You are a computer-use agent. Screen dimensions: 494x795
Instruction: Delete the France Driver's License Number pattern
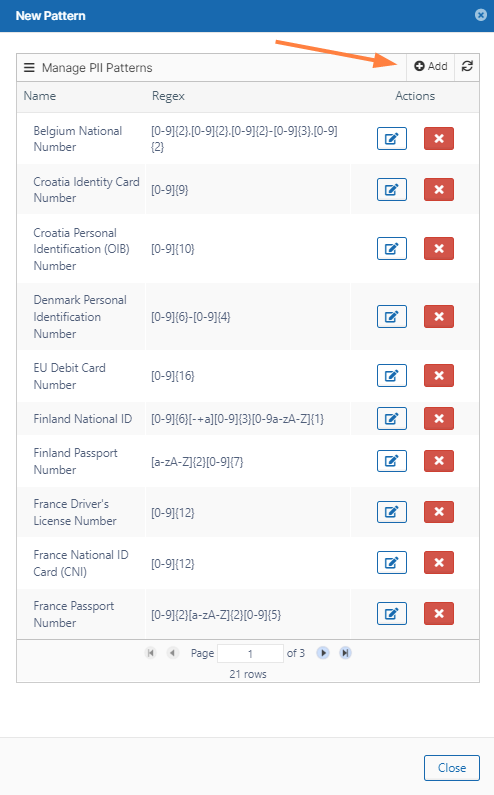(x=439, y=512)
